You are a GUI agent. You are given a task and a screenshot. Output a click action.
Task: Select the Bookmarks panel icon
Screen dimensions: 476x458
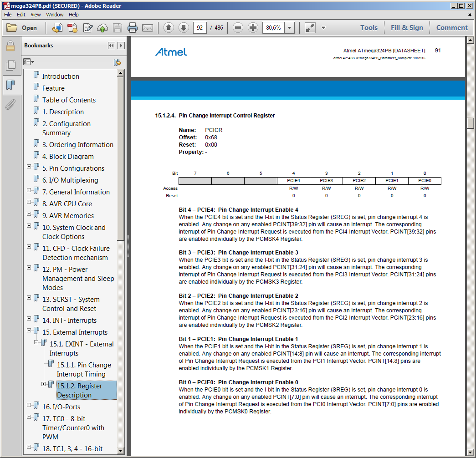[x=10, y=85]
